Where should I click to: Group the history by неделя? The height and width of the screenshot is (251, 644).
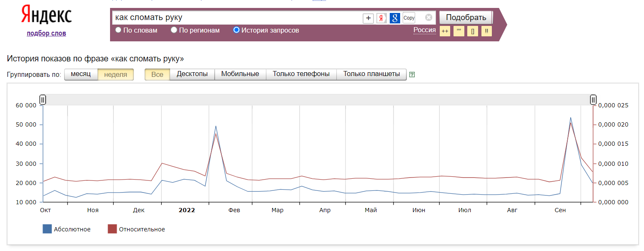[115, 74]
